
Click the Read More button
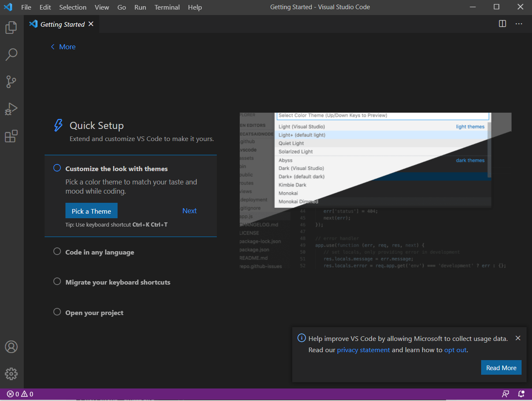(x=501, y=368)
